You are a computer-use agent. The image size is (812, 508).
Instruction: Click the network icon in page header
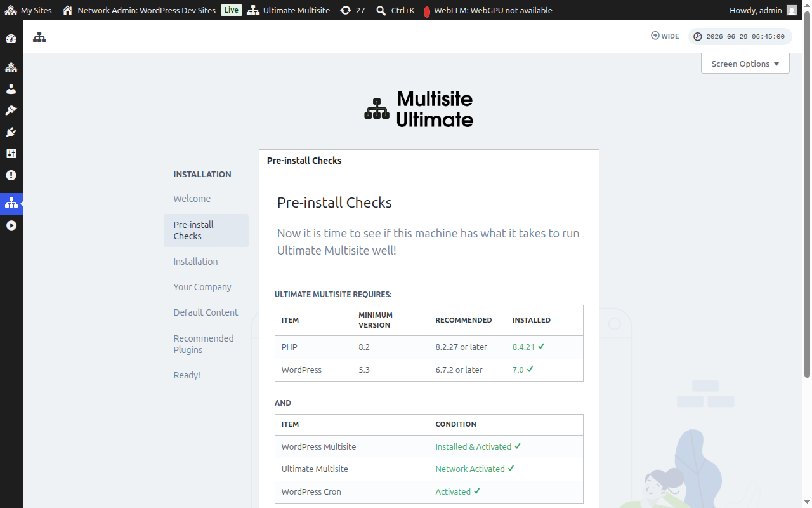pos(40,37)
